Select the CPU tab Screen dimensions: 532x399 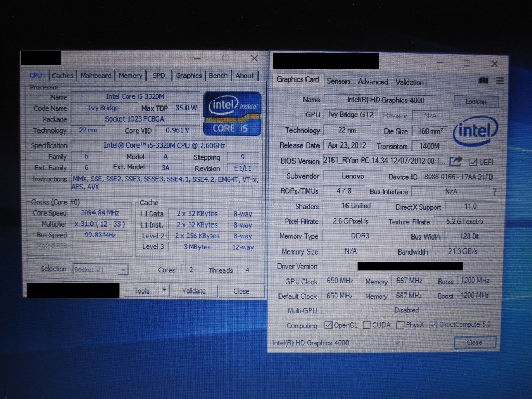coord(36,75)
